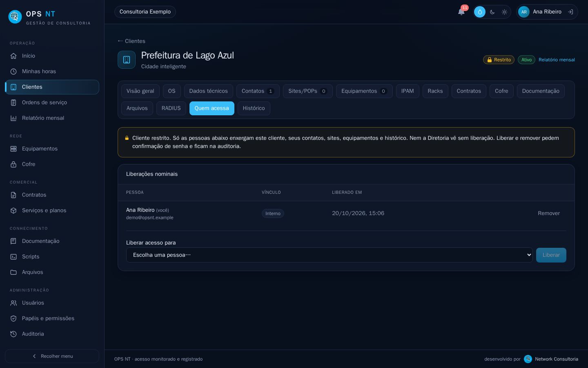Screen dimensions: 588x368
Task: Click the Serviços e planos box icon
Action: pyautogui.click(x=13, y=211)
